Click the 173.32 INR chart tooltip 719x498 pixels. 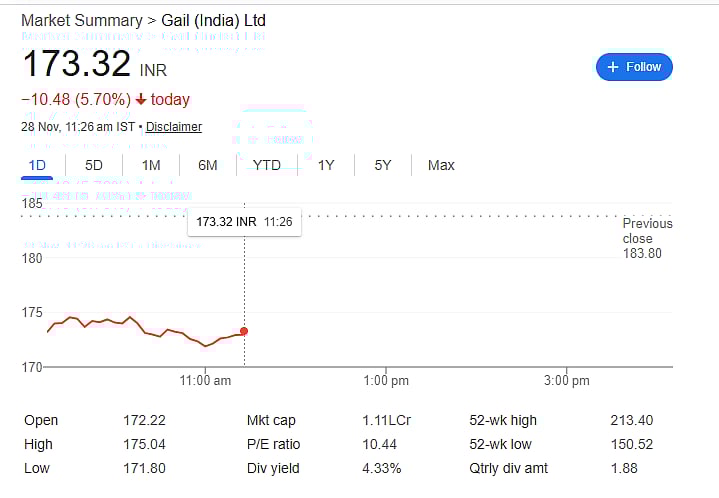(244, 221)
